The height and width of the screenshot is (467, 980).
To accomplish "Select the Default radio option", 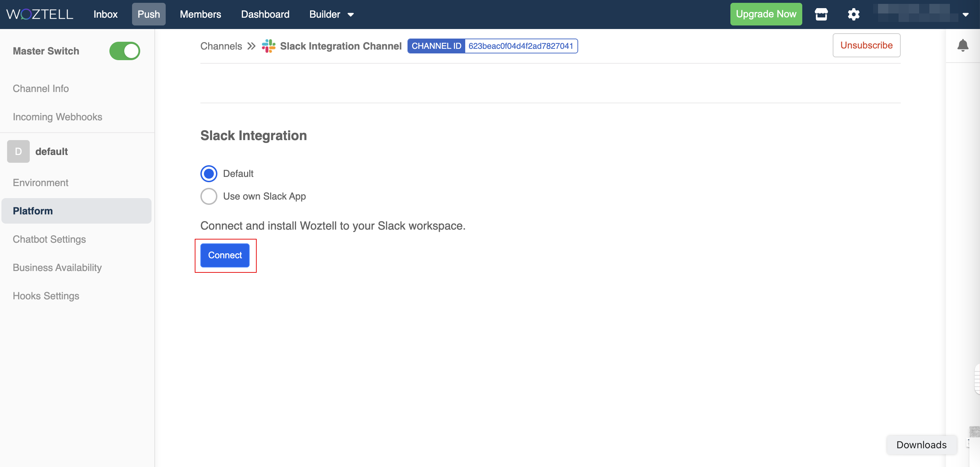I will coord(209,173).
